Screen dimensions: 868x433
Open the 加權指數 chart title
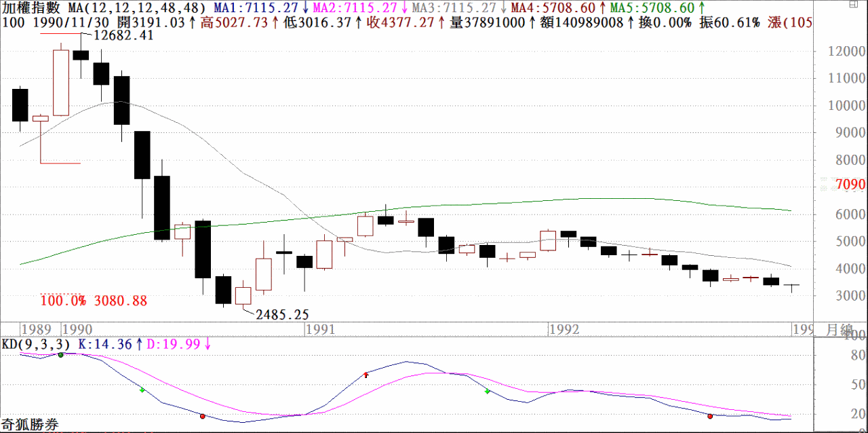31,8
